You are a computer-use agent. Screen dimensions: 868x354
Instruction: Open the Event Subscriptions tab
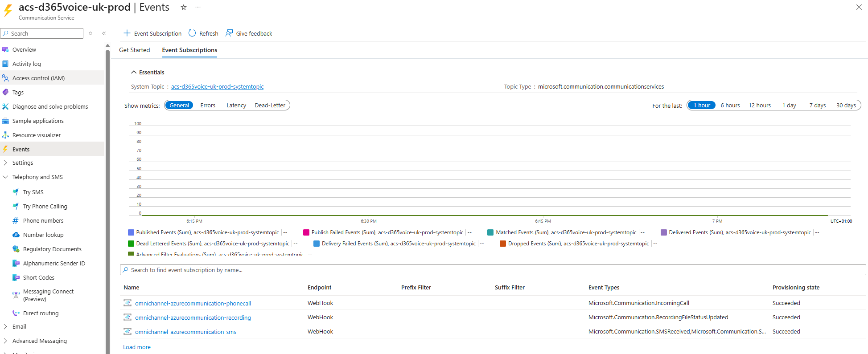coord(189,50)
